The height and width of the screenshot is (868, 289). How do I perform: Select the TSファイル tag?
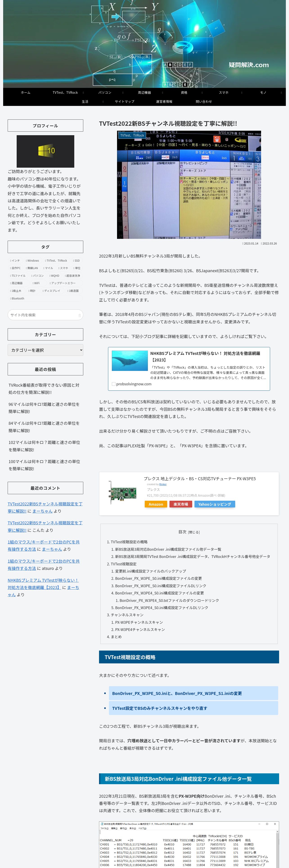pyautogui.click(x=18, y=276)
